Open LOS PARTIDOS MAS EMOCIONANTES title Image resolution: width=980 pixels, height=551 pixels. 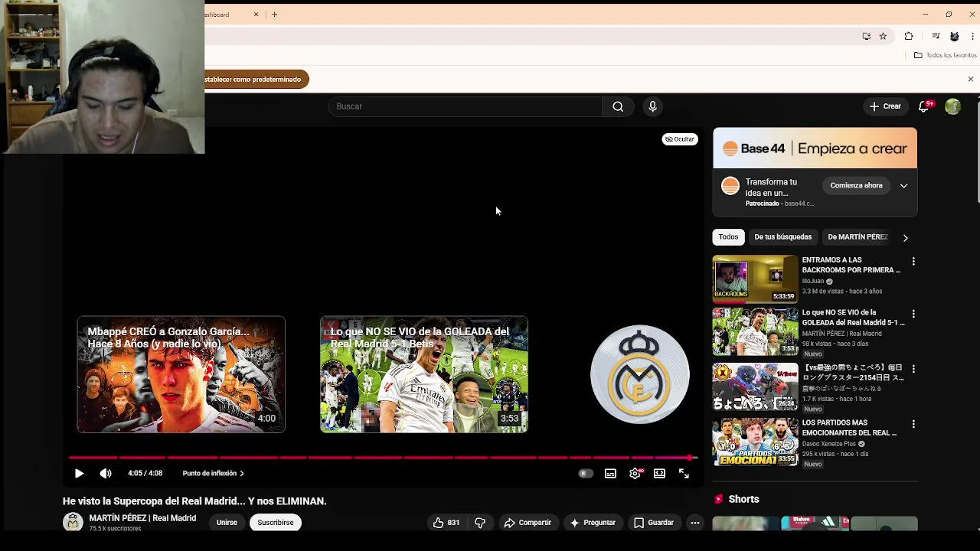(x=849, y=428)
